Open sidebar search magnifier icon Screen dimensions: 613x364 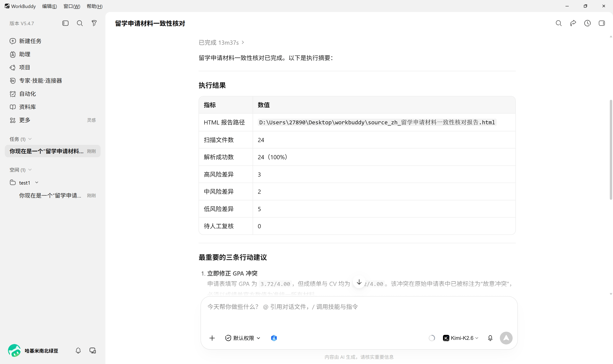(x=80, y=23)
